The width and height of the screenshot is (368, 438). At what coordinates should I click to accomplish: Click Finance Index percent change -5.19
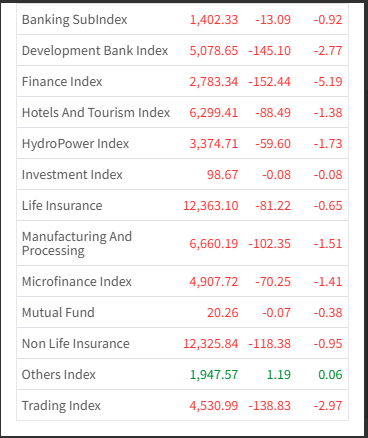328,82
